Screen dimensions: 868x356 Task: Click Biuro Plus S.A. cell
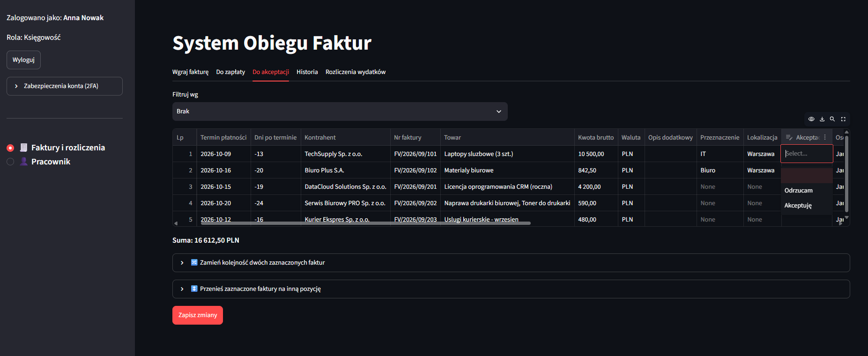point(345,171)
